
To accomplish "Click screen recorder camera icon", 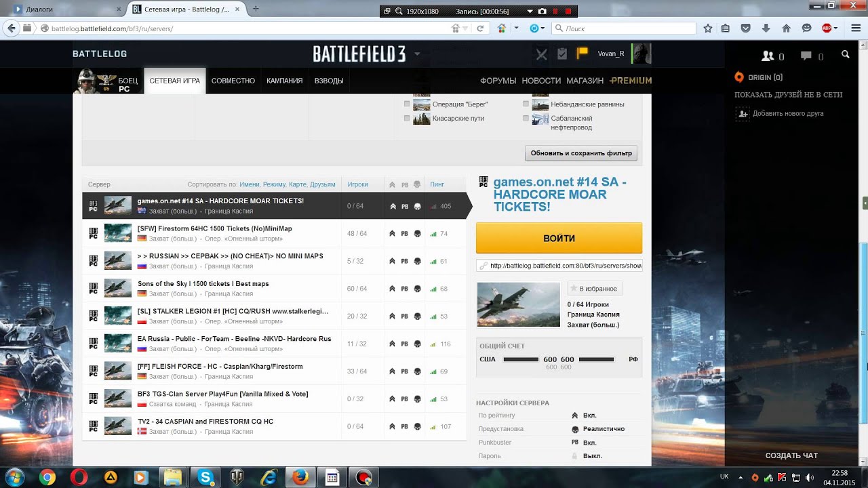I will pyautogui.click(x=542, y=12).
